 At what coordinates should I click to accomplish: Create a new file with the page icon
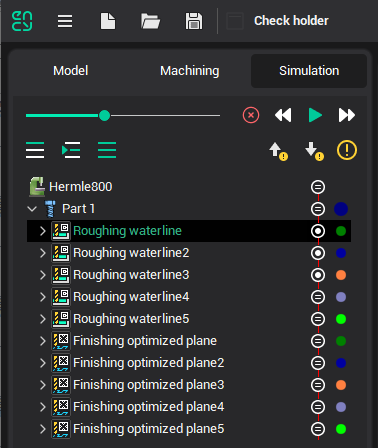point(108,21)
